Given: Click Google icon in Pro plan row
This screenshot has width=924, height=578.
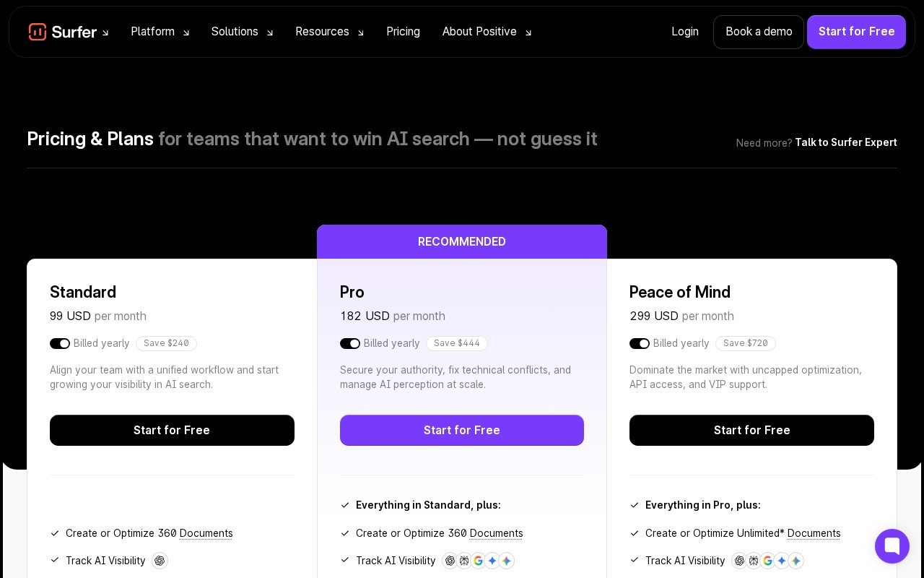Looking at the screenshot, I should (x=478, y=561).
